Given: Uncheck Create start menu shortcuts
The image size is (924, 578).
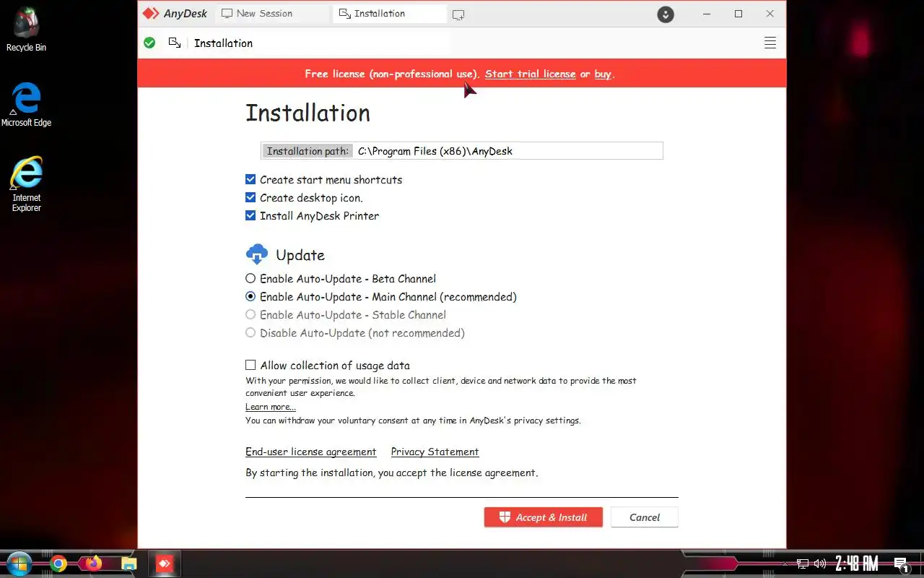Looking at the screenshot, I should (250, 179).
